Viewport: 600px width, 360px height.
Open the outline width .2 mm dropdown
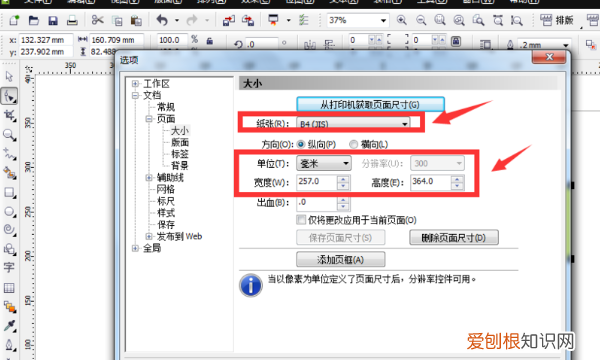pos(566,45)
